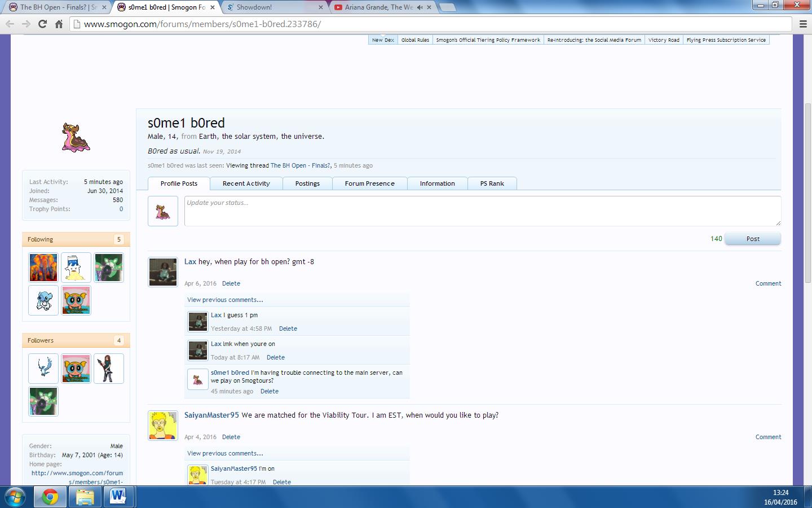Open the PS Rank tab

click(x=492, y=183)
